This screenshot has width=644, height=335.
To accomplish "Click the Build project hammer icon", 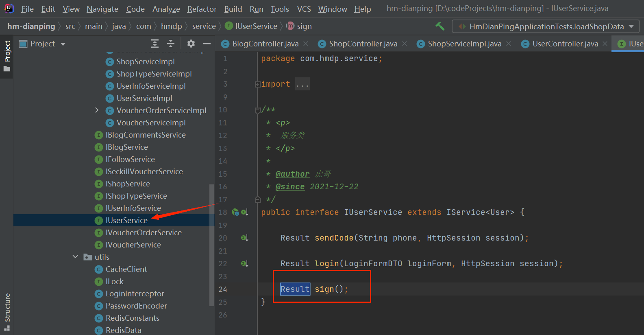I will pos(440,26).
